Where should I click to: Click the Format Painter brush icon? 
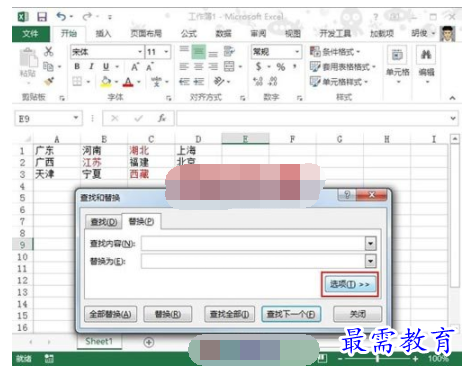pyautogui.click(x=49, y=81)
